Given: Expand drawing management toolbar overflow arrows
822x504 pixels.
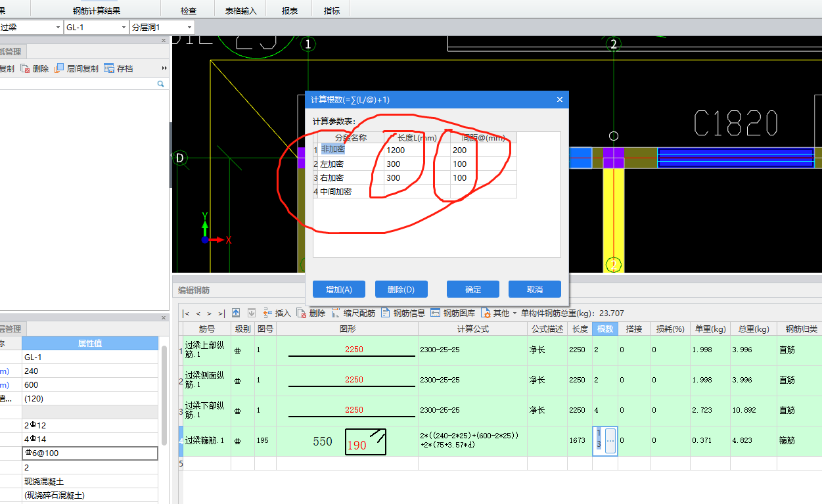Looking at the screenshot, I should (164, 68).
